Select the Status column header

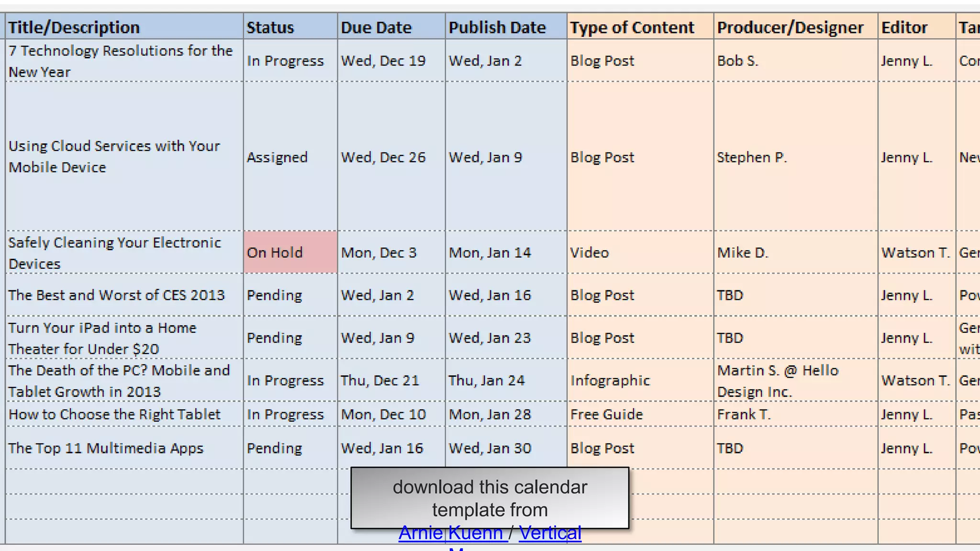pyautogui.click(x=270, y=27)
